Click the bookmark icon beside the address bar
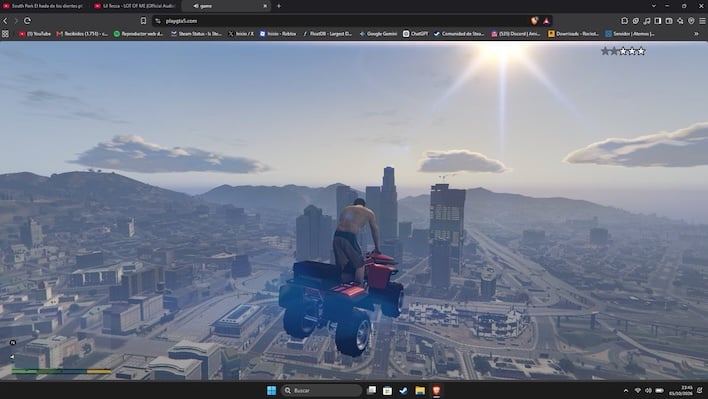This screenshot has width=708, height=399. pos(143,21)
